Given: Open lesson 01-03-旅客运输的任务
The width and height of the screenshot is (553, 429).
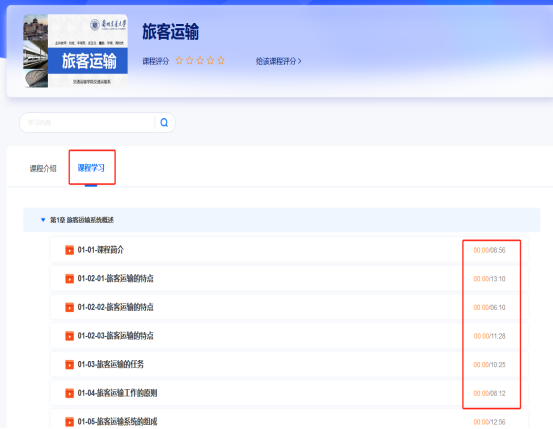Looking at the screenshot, I should coord(289,364).
